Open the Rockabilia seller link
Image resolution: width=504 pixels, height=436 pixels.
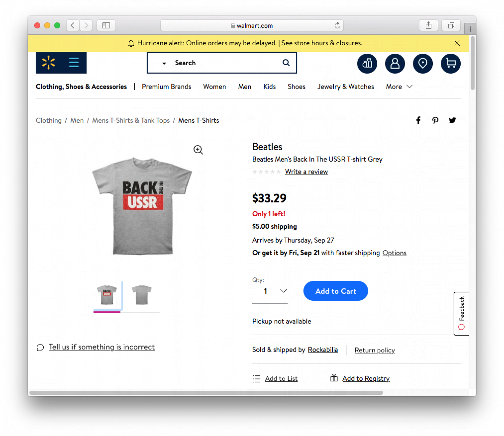(x=323, y=350)
